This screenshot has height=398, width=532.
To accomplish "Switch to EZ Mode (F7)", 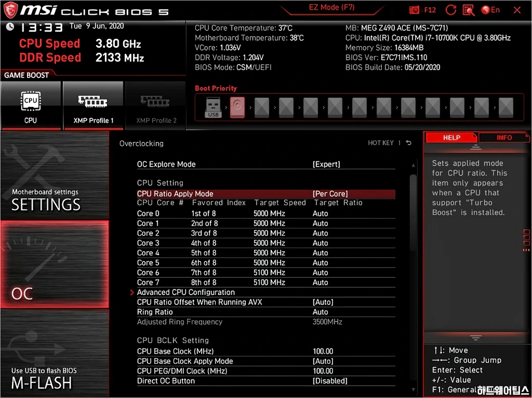I will (x=331, y=7).
